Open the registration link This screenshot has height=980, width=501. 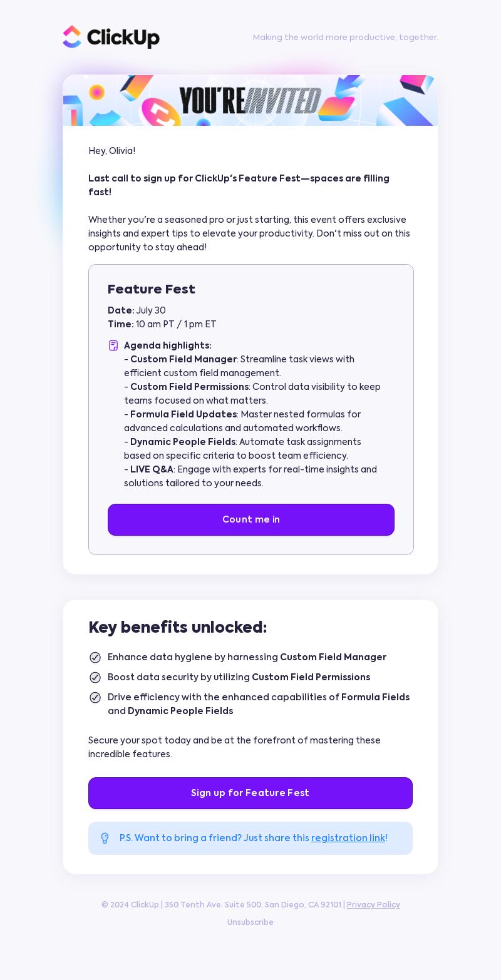[348, 838]
